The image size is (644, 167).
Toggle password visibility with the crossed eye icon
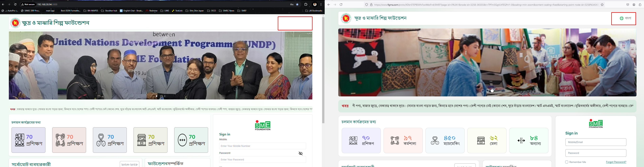301,153
